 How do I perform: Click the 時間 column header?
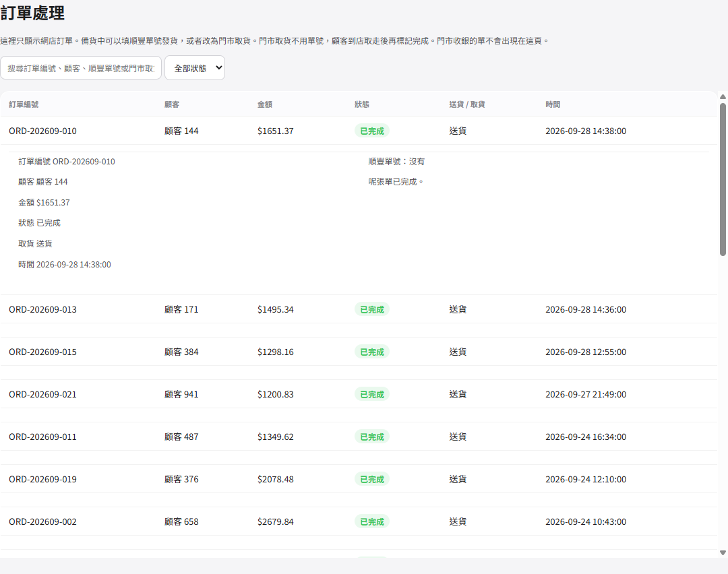(553, 104)
